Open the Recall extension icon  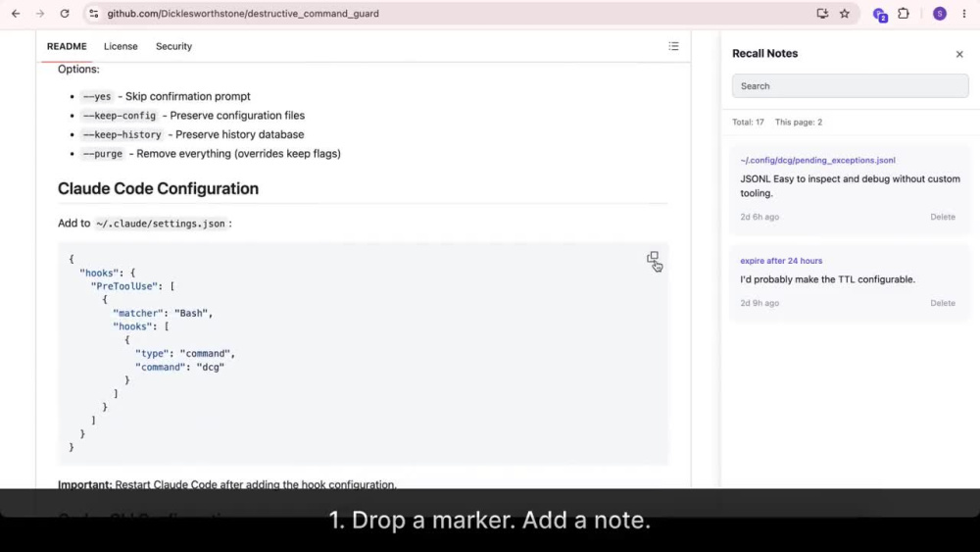880,15
